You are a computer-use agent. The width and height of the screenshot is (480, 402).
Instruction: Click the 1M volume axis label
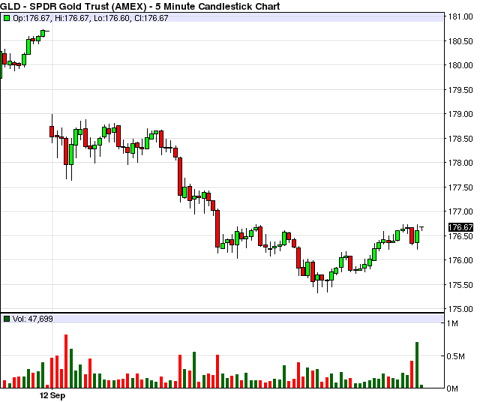point(453,323)
